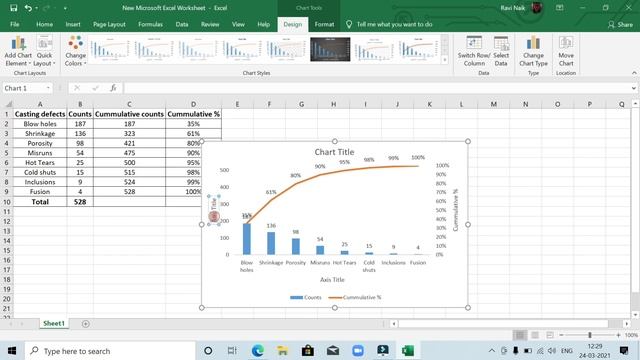Click the Insert Function fx icon
This screenshot has height=360, width=640.
(113, 88)
